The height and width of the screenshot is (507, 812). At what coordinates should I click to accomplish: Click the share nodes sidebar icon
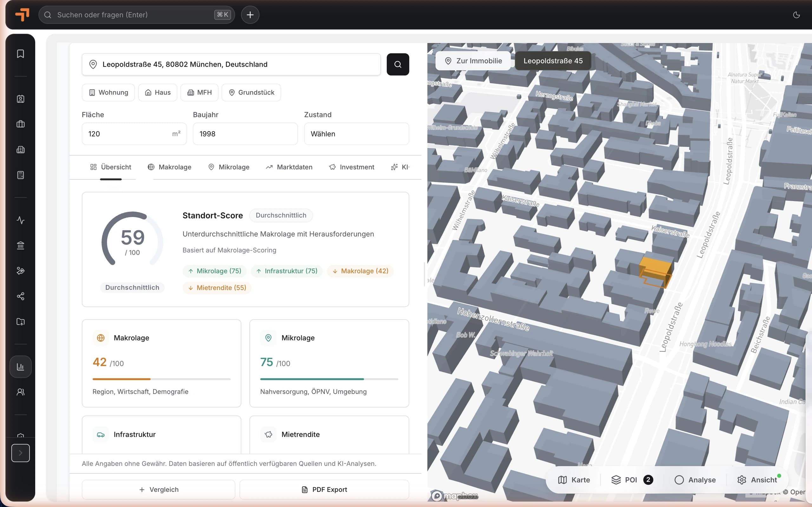(x=21, y=296)
